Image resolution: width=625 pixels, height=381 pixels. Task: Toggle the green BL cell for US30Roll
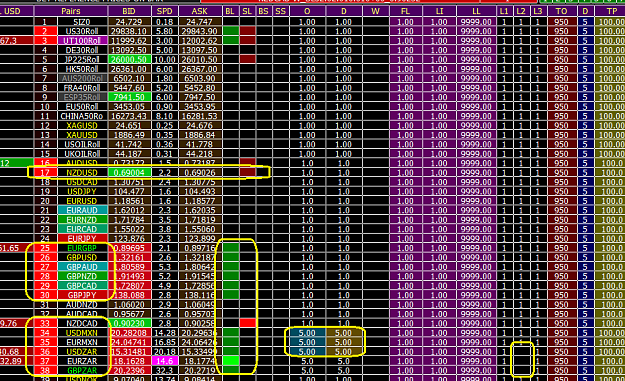click(231, 31)
